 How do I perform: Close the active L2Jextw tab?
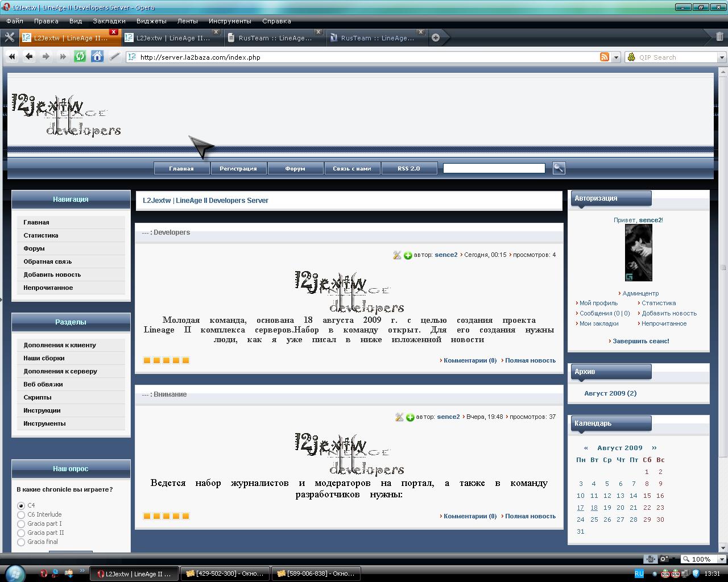114,32
